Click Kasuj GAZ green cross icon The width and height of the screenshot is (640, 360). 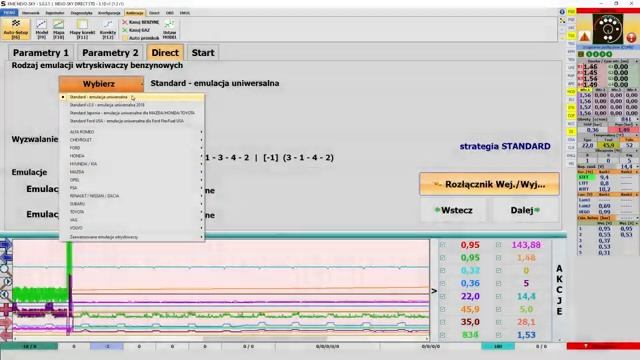pyautogui.click(x=125, y=30)
